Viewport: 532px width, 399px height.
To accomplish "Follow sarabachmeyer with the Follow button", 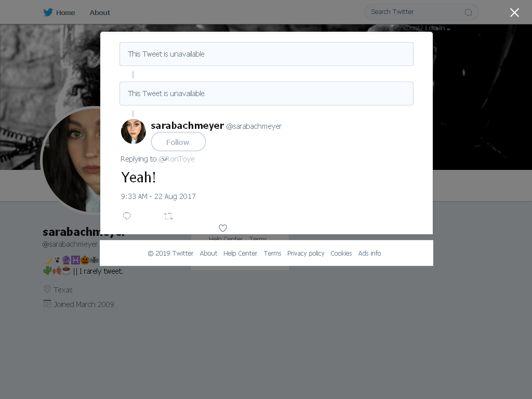I will point(178,142).
